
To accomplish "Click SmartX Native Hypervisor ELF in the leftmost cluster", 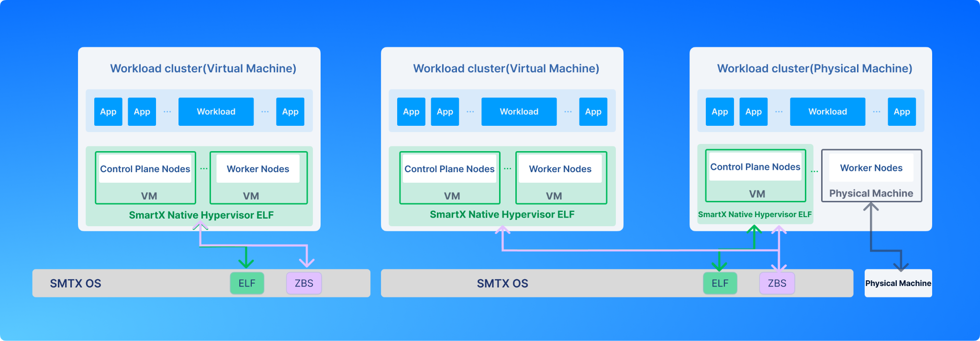I will 201,215.
